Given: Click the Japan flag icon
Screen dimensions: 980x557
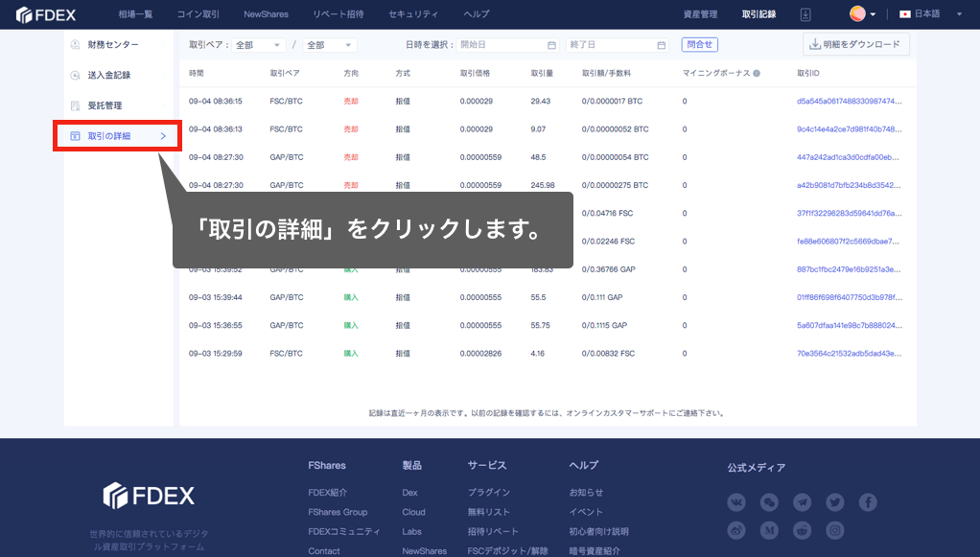Looking at the screenshot, I should pyautogui.click(x=904, y=13).
